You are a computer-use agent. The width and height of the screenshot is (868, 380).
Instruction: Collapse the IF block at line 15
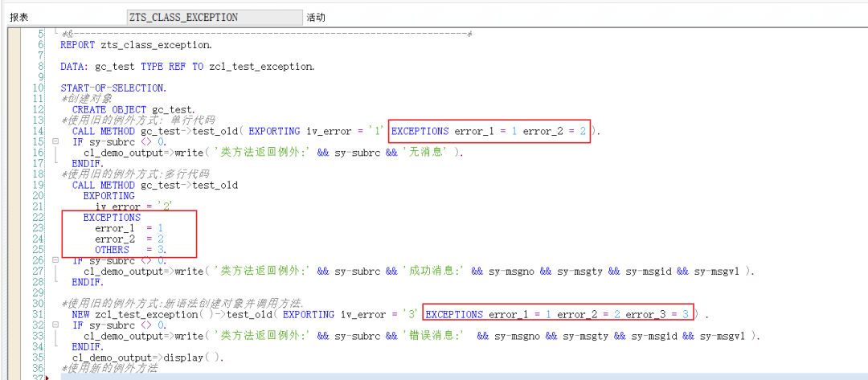pyautogui.click(x=55, y=141)
